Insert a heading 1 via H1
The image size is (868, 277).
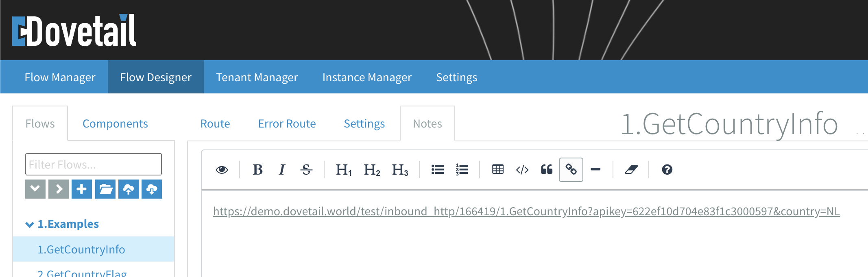[x=344, y=170]
